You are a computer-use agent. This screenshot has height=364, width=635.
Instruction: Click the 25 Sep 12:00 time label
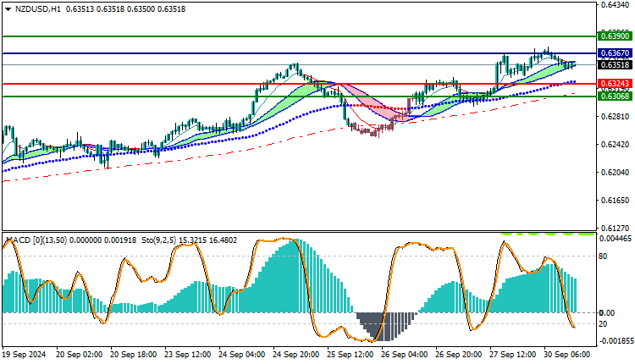[x=351, y=355]
